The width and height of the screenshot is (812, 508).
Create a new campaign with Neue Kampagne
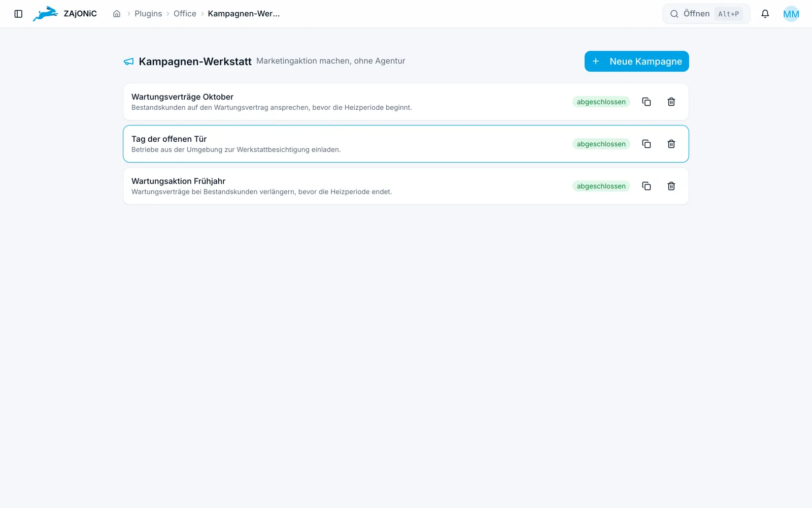click(636, 61)
